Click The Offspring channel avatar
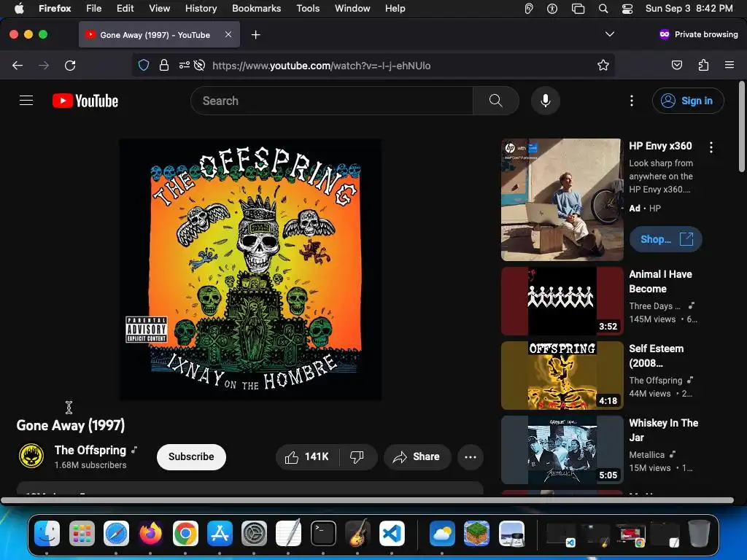Viewport: 747px width, 560px height. 31,456
